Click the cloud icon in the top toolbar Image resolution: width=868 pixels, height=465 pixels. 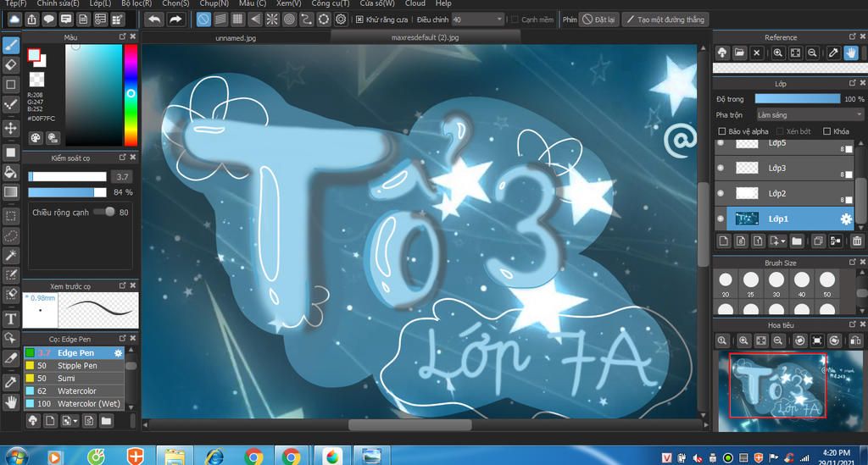tap(14, 19)
